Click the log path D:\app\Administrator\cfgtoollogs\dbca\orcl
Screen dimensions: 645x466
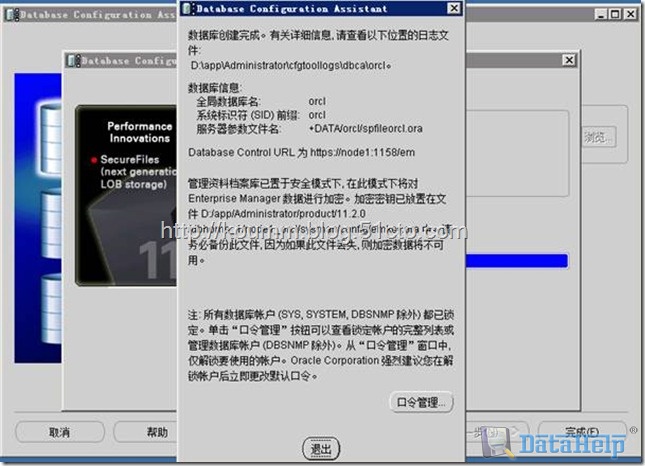290,65
